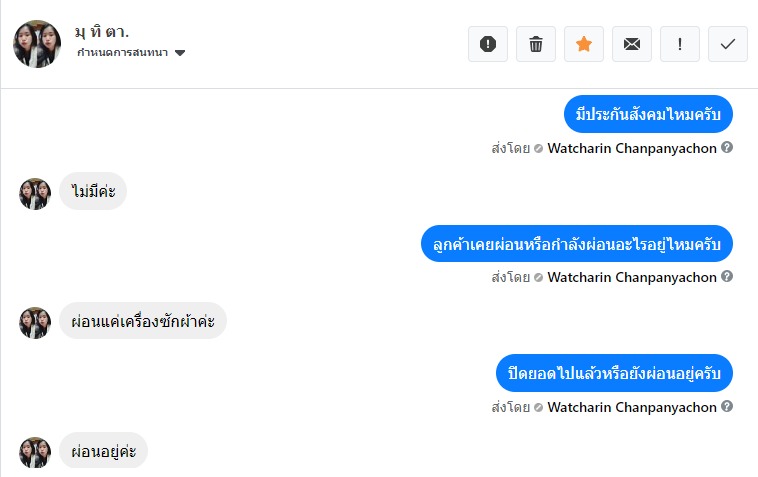Toggle the orange star follow-up icon
Screen dimensions: 758x477
[584, 44]
